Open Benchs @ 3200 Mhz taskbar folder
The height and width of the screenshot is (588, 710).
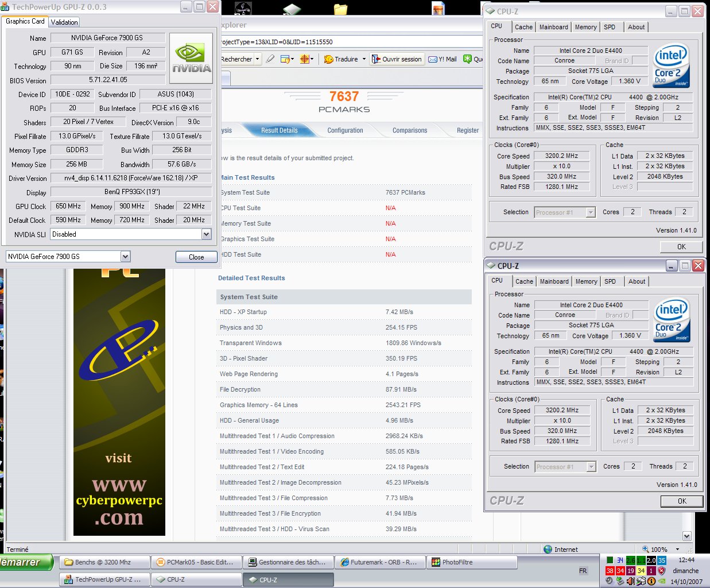coord(104,562)
